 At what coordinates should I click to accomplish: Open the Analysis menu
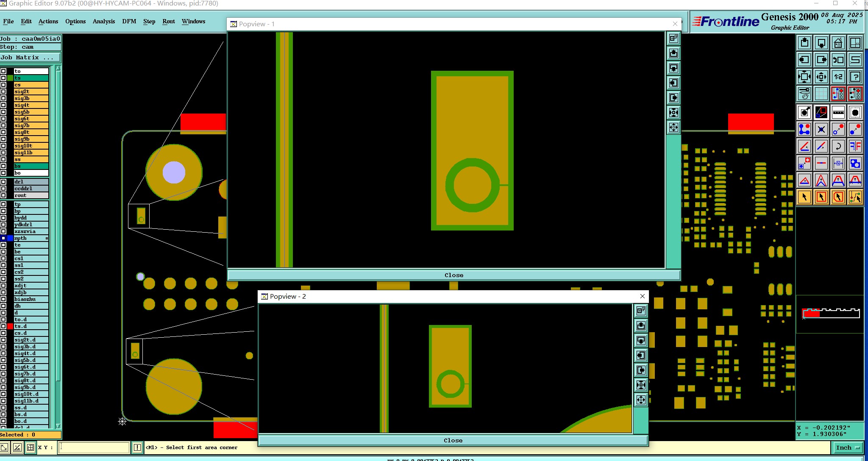[103, 21]
